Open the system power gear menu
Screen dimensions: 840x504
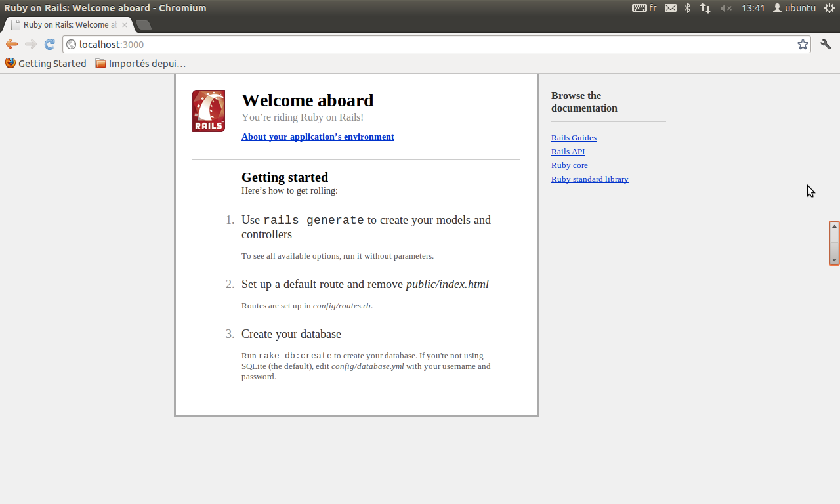click(x=829, y=8)
